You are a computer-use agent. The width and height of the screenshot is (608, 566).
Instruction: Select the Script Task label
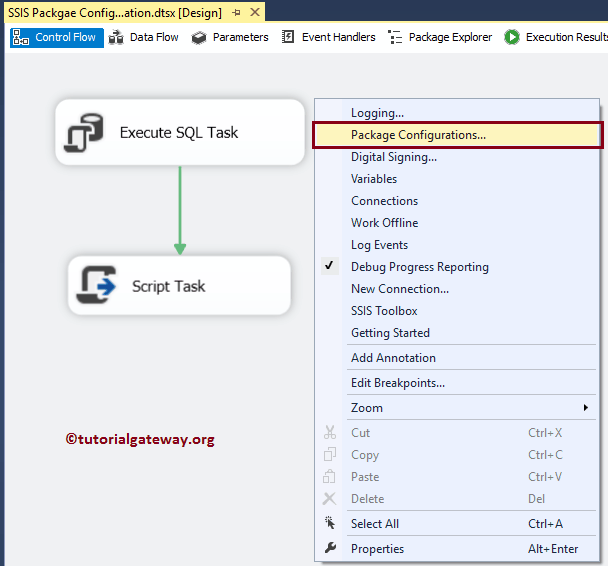pyautogui.click(x=169, y=286)
